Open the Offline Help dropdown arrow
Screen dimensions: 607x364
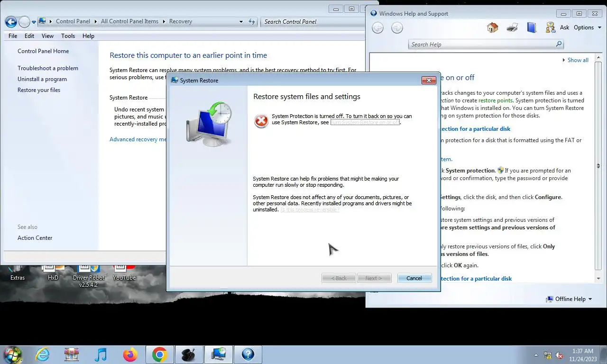pyautogui.click(x=590, y=299)
